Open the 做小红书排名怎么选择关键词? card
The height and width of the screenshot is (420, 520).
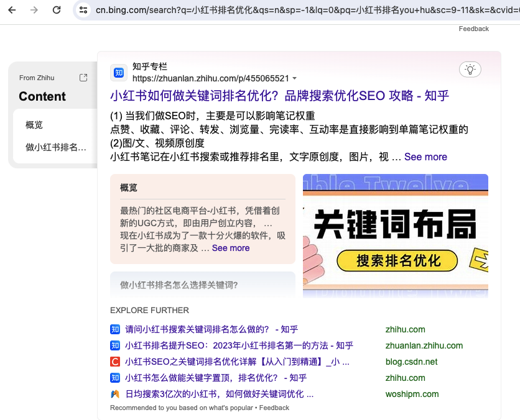203,285
